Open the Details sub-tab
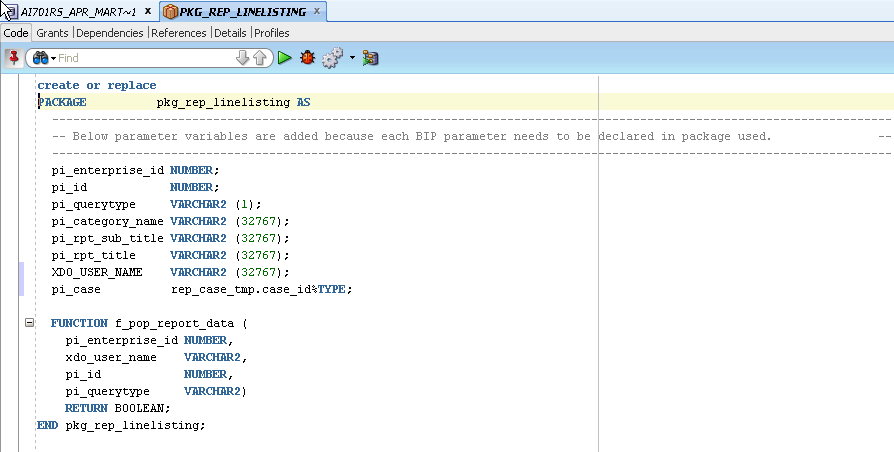 tap(230, 33)
